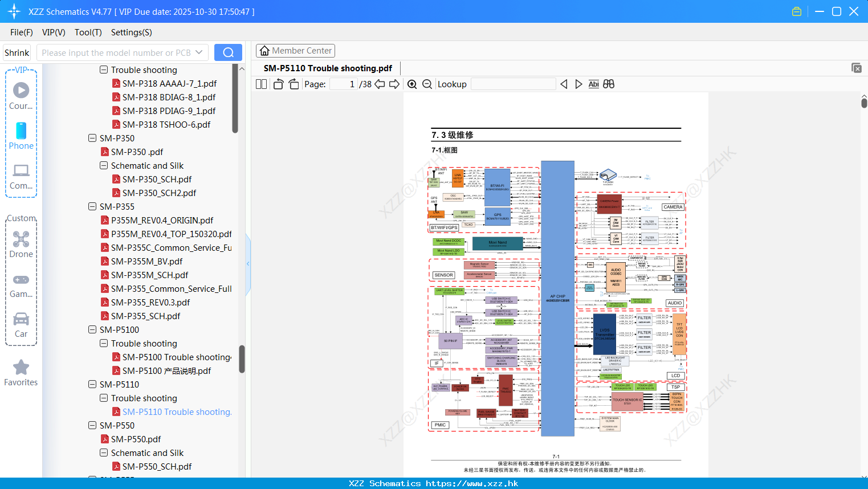Screen dimensions: 868x489
Task: Open the Course sidebar category
Action: pyautogui.click(x=21, y=96)
